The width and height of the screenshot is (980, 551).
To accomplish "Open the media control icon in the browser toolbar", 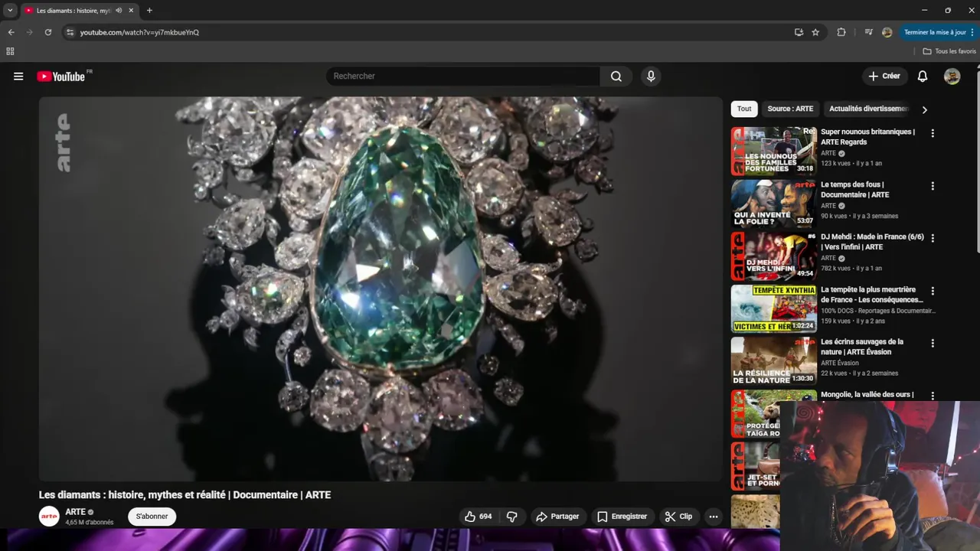I will click(868, 32).
